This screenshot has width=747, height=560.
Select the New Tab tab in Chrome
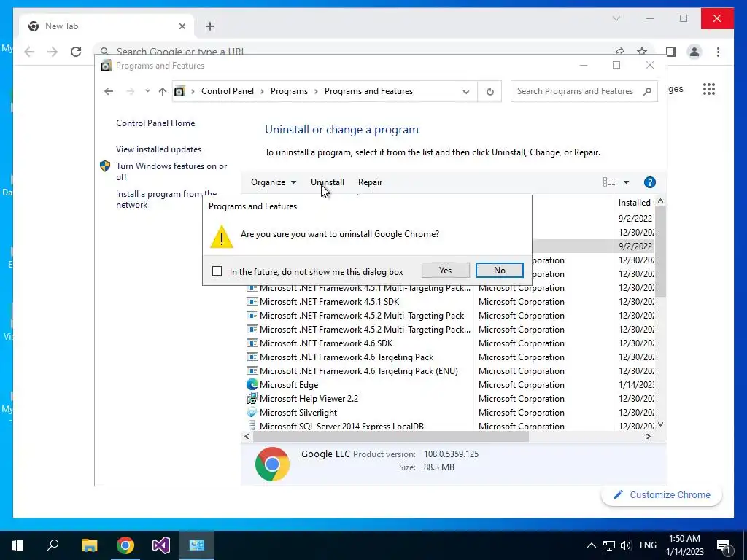tap(107, 26)
